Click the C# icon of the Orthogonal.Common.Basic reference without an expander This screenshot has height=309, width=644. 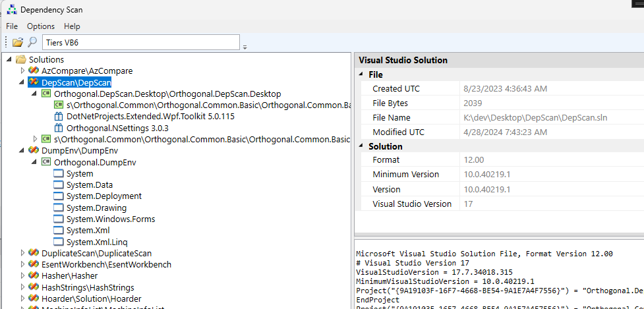coord(59,105)
